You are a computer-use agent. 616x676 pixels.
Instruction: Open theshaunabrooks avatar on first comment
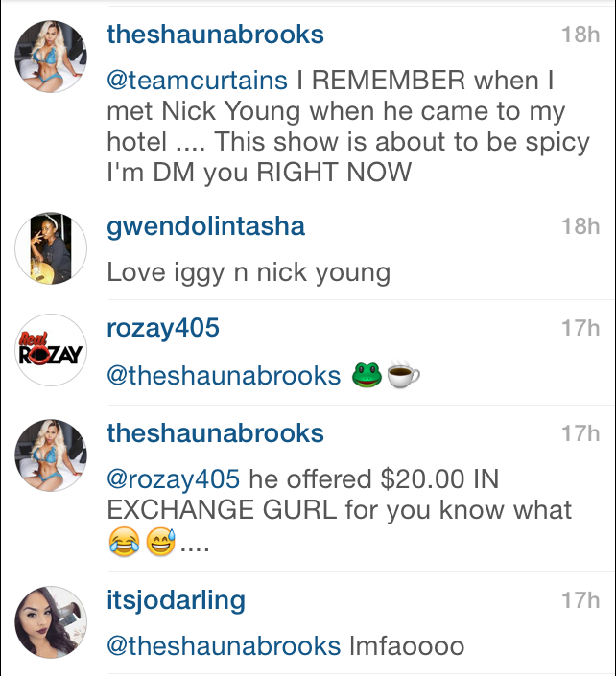(51, 57)
